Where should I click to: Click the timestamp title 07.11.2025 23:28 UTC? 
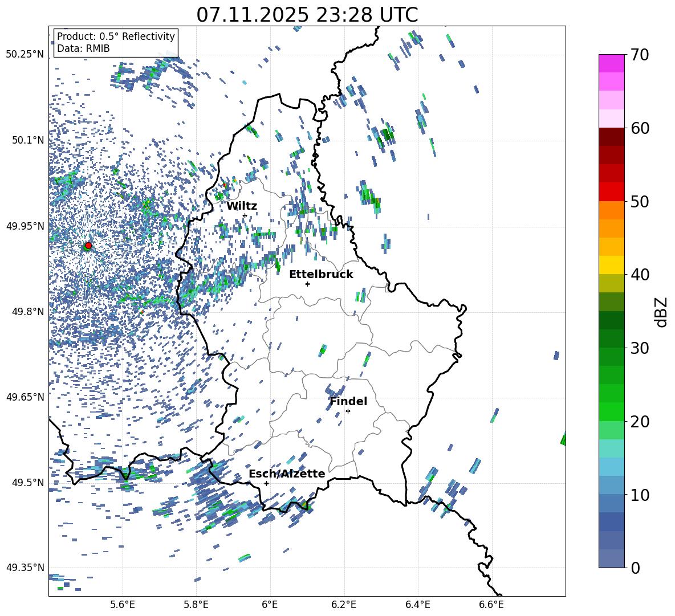pos(307,15)
